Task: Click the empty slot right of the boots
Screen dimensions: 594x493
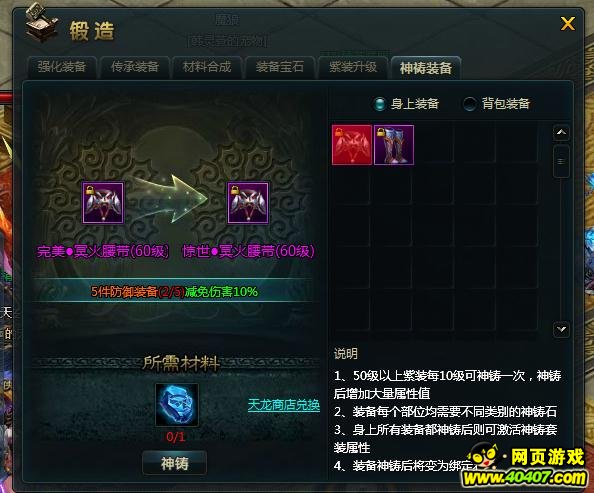Action: point(436,145)
